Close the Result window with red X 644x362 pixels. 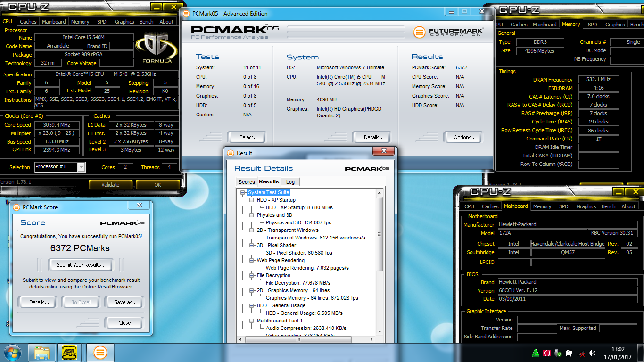click(x=384, y=151)
